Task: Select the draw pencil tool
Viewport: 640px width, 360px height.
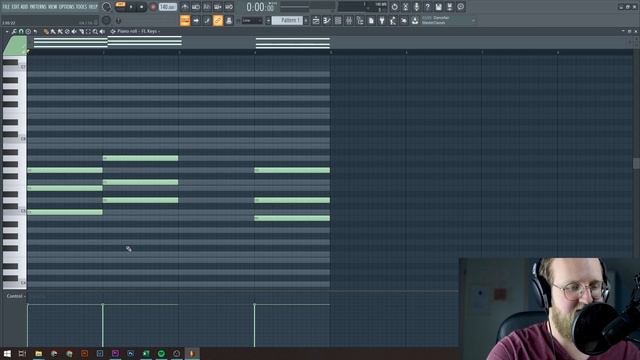Action: point(46,31)
